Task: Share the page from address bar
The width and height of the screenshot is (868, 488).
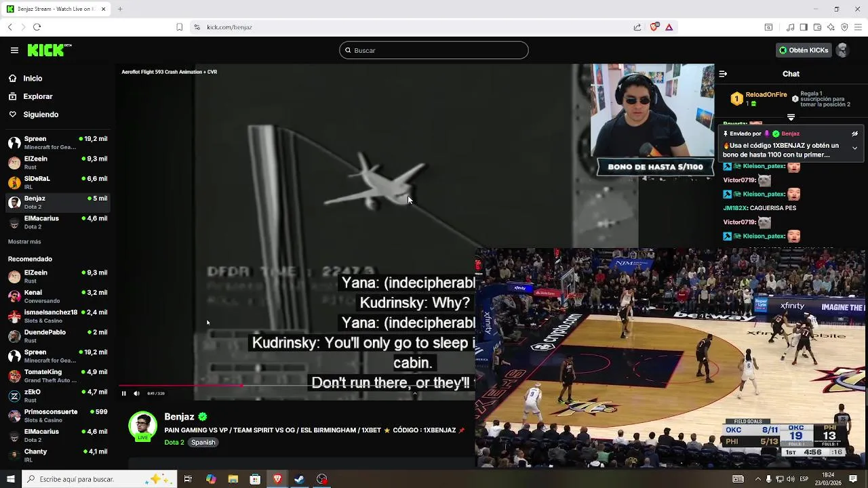Action: (x=637, y=27)
